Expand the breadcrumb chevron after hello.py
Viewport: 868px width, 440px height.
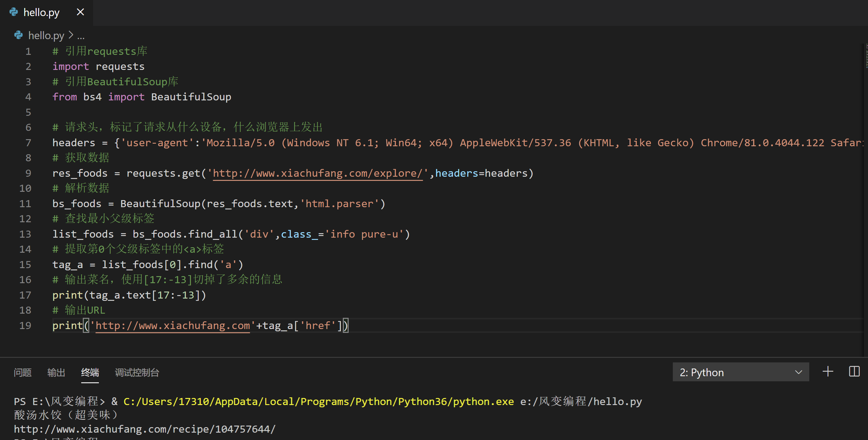tap(70, 35)
